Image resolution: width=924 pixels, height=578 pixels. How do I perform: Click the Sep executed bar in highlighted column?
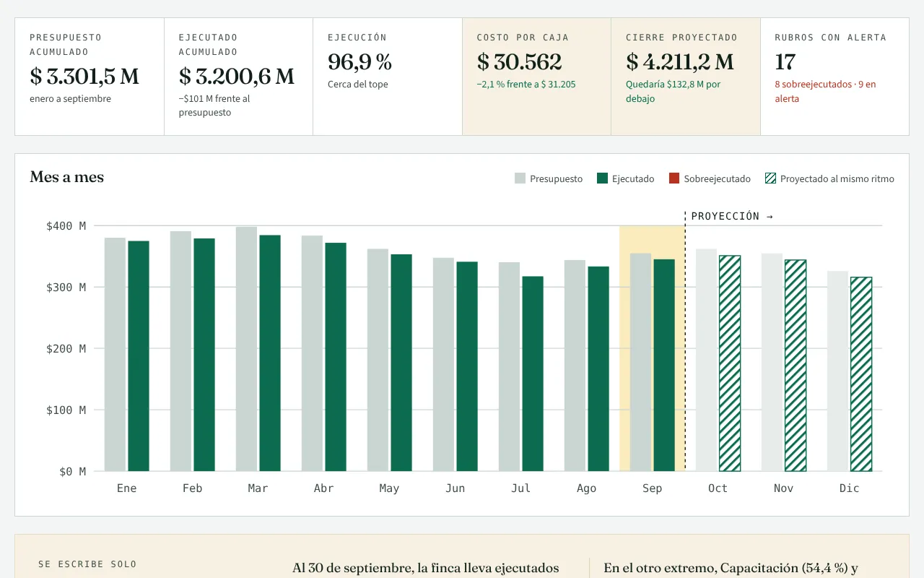(664, 366)
